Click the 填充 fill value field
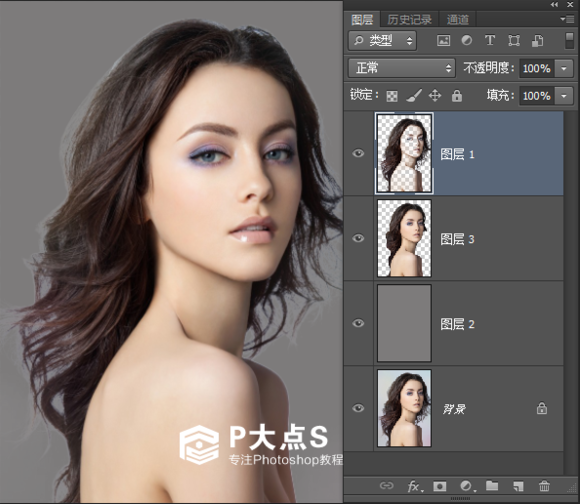The height and width of the screenshot is (504, 580). coord(536,96)
